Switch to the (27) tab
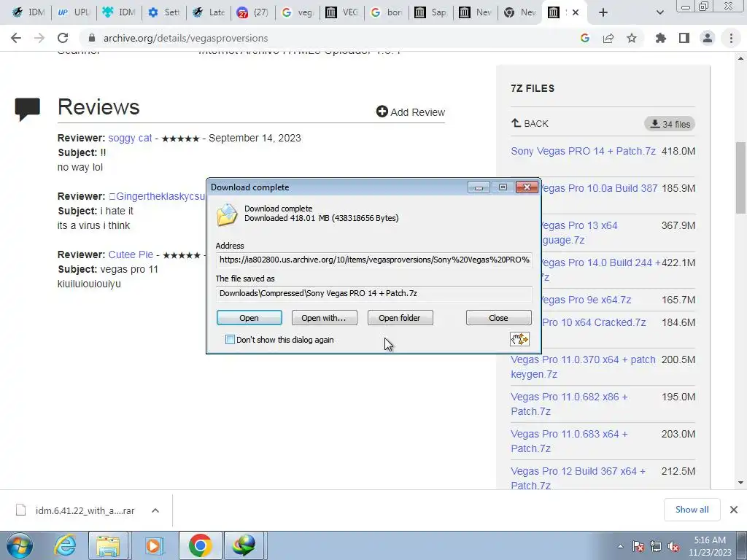 point(253,12)
